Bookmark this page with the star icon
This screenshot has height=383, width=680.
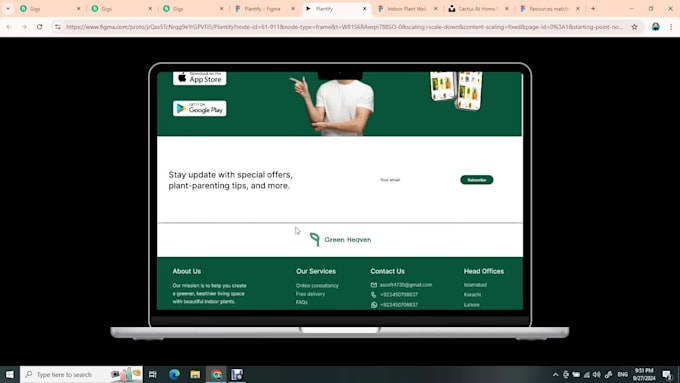point(634,27)
